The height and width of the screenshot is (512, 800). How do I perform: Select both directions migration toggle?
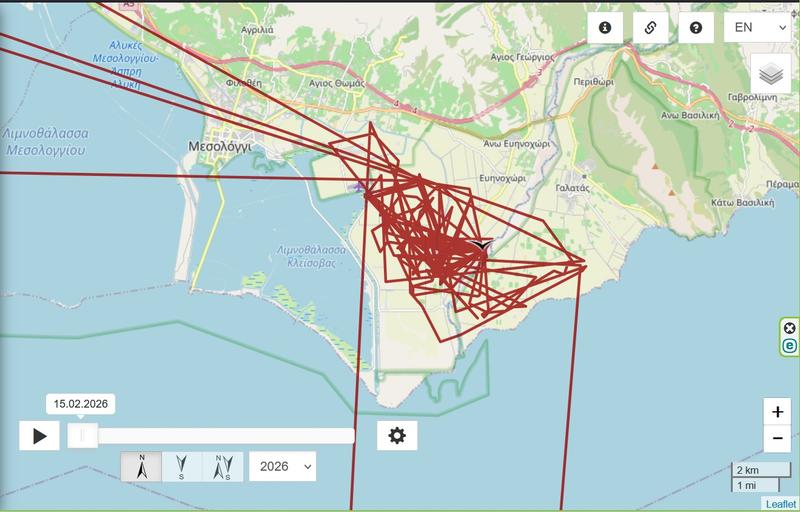[223, 467]
